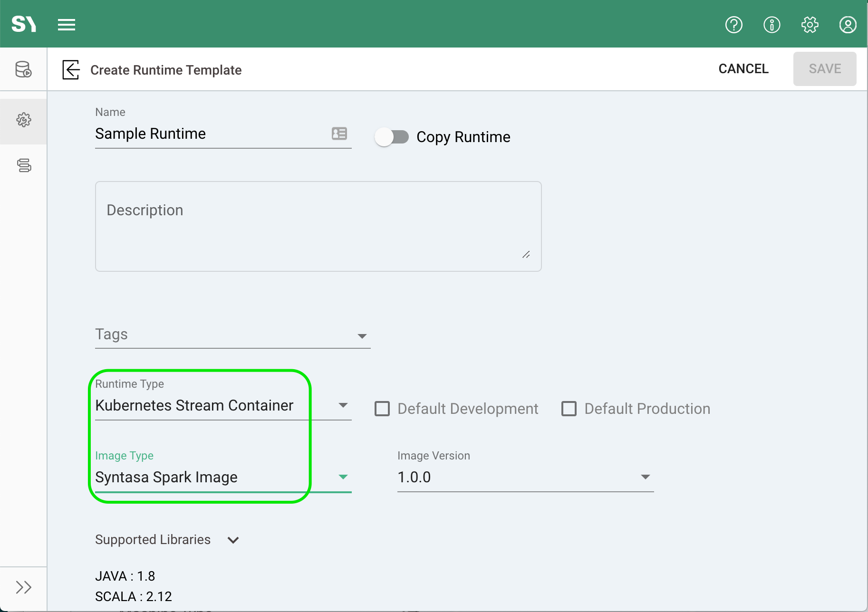Open the stacked layers sidebar icon
The width and height of the screenshot is (868, 612).
(24, 165)
